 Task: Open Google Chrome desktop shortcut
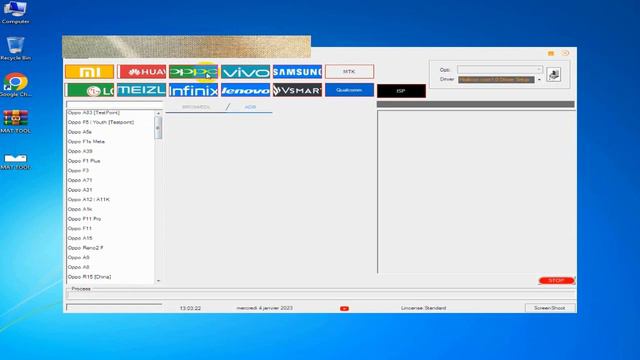15,85
